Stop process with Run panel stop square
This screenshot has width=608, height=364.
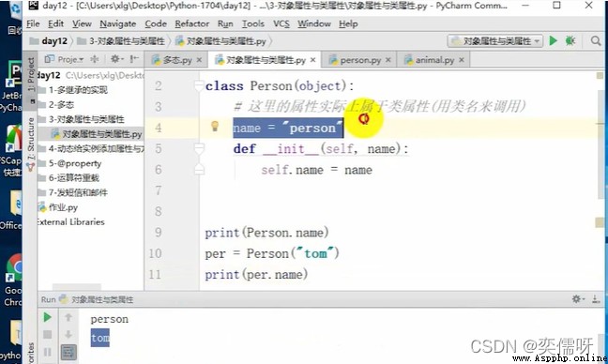coord(47,335)
